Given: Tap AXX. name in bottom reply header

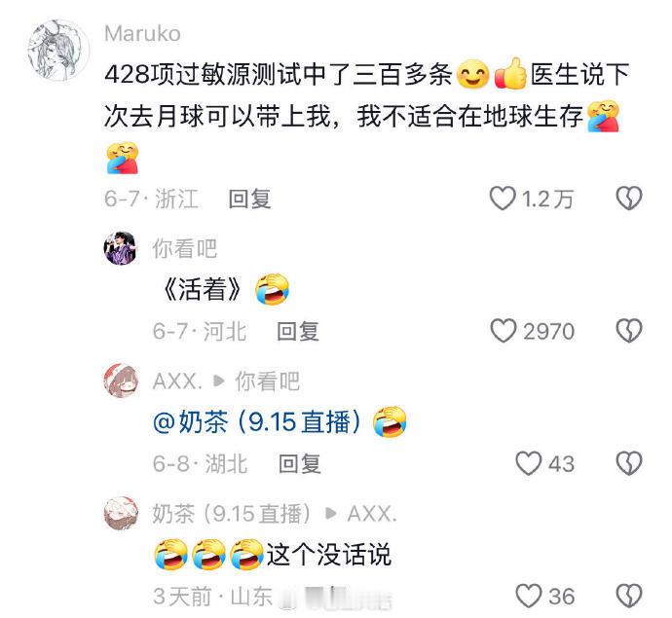Looking at the screenshot, I should (x=372, y=514).
